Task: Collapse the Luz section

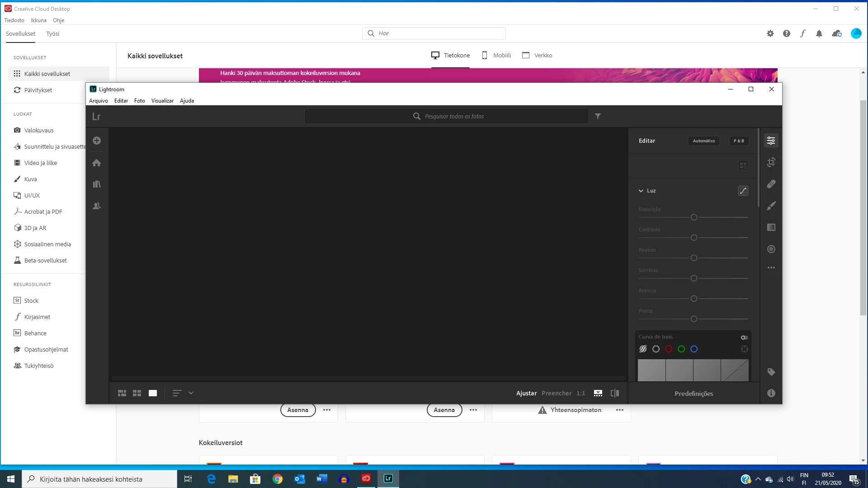Action: [641, 191]
